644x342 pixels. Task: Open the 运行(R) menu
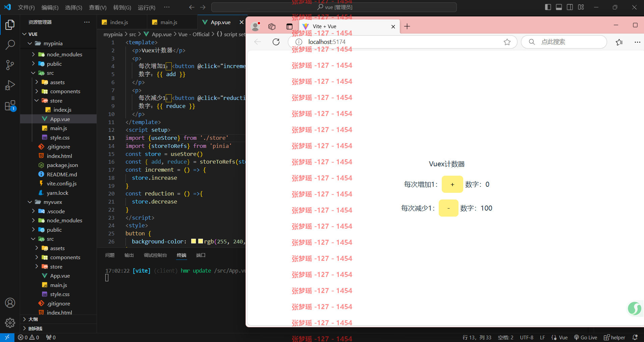pos(147,7)
